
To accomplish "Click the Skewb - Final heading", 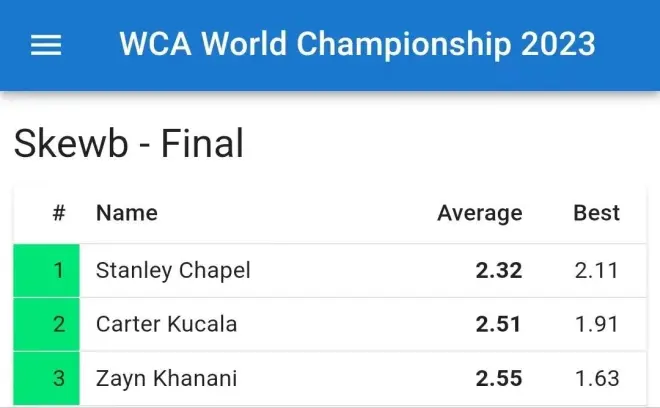I will tap(129, 144).
